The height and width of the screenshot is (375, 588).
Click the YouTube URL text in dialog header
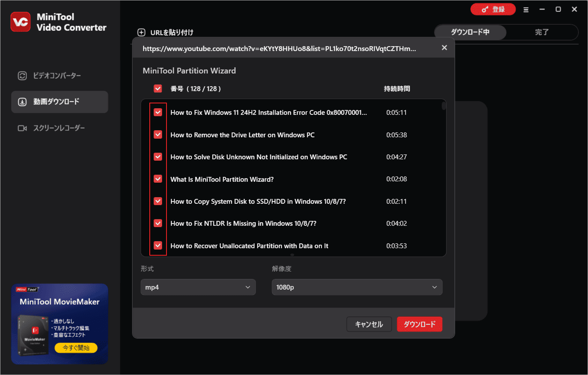pyautogui.click(x=279, y=48)
